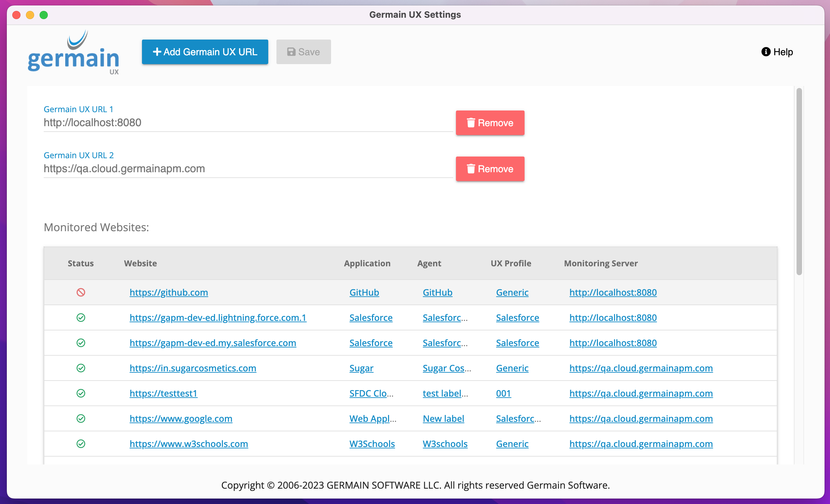830x504 pixels.
Task: Click the vertical scrollbar thumb
Action: 799,181
